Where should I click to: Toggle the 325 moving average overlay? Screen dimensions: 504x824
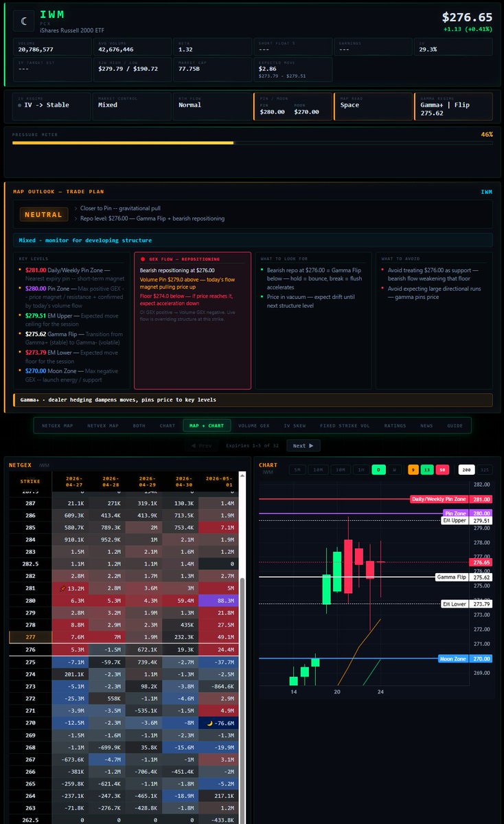[485, 470]
